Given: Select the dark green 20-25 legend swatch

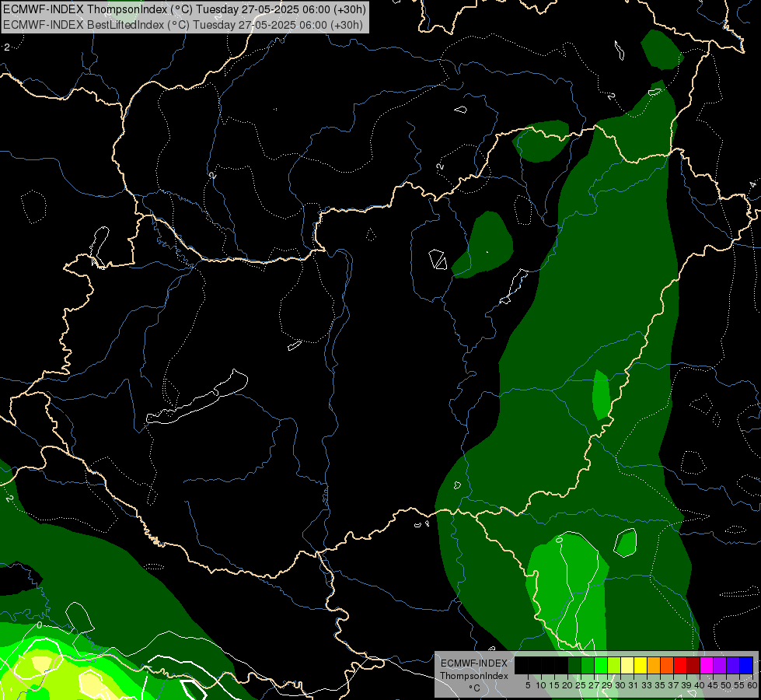Looking at the screenshot, I should 574,665.
